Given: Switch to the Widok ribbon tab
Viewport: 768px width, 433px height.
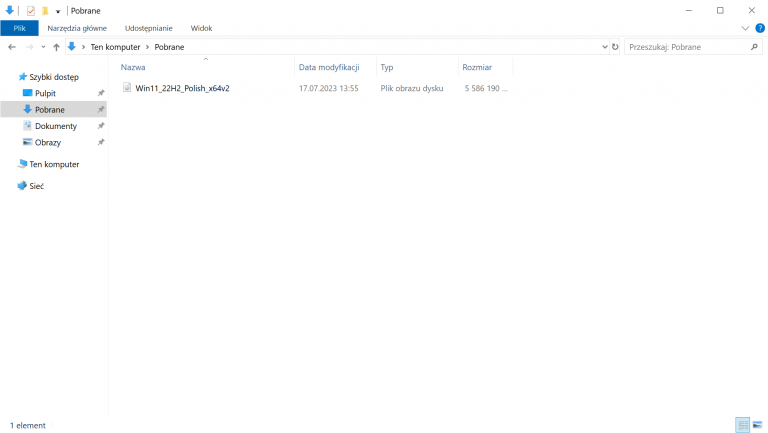Looking at the screenshot, I should [x=201, y=28].
